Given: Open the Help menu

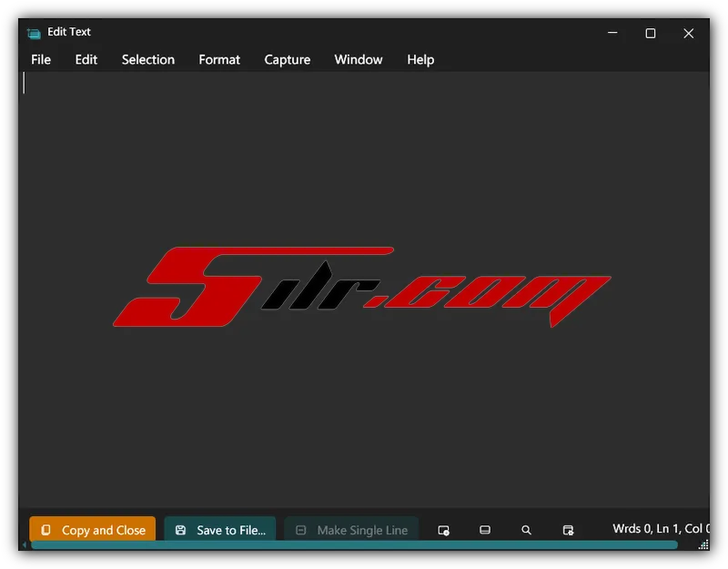Looking at the screenshot, I should (420, 59).
